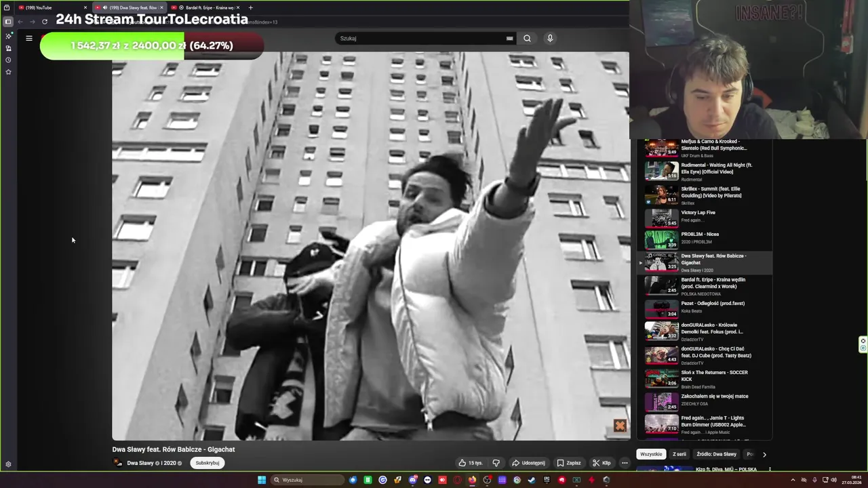Open Opera browser taskbar icon

[457, 480]
